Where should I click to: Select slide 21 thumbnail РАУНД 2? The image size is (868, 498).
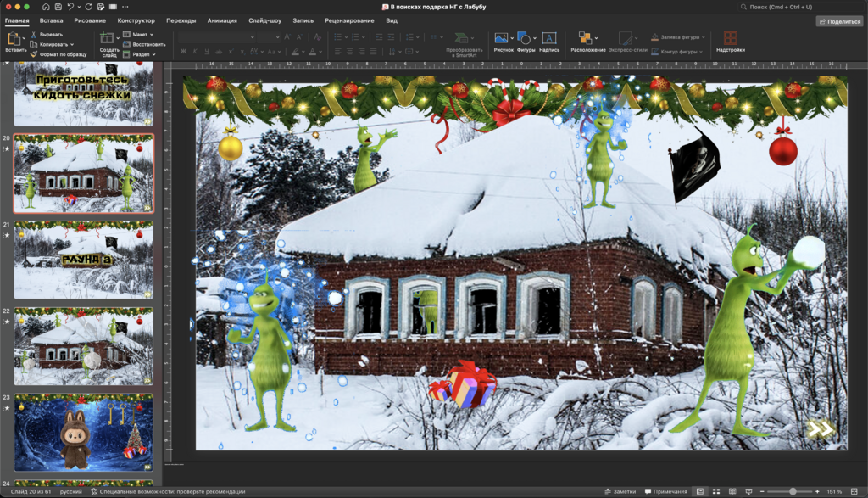coord(84,260)
